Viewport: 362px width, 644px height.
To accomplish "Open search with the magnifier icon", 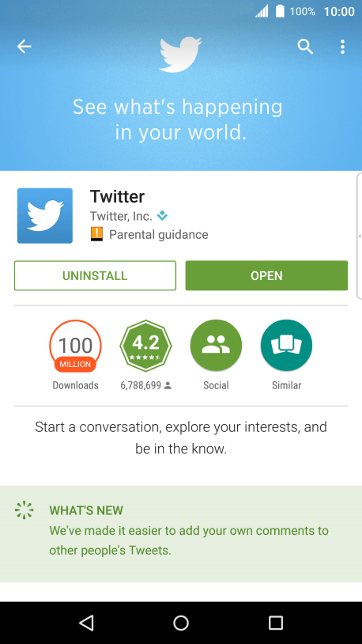I will tap(305, 47).
